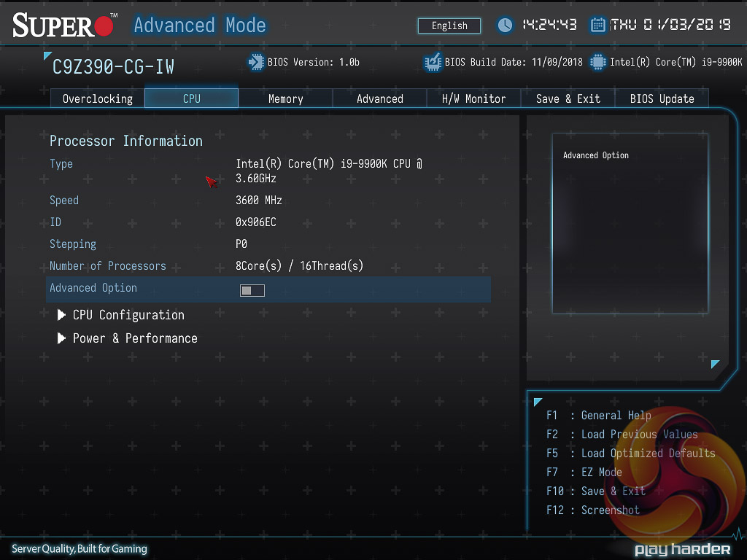Click F1 General Help shortcut
Image resolution: width=747 pixels, height=560 pixels.
pyautogui.click(x=599, y=415)
